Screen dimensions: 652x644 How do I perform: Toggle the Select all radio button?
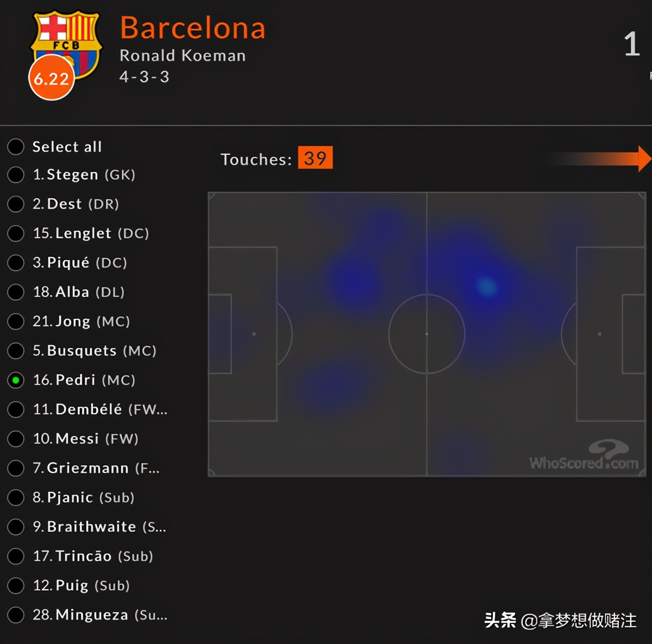(16, 147)
